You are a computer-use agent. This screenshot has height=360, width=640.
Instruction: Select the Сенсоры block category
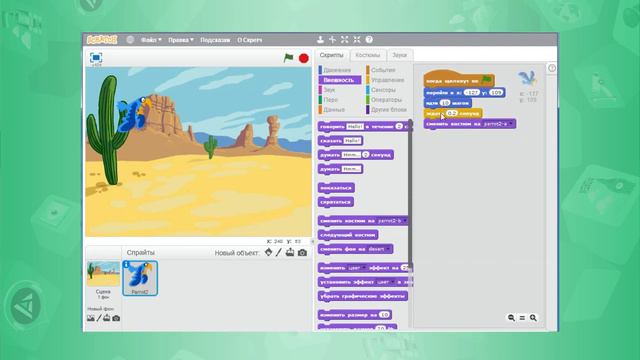(383, 90)
